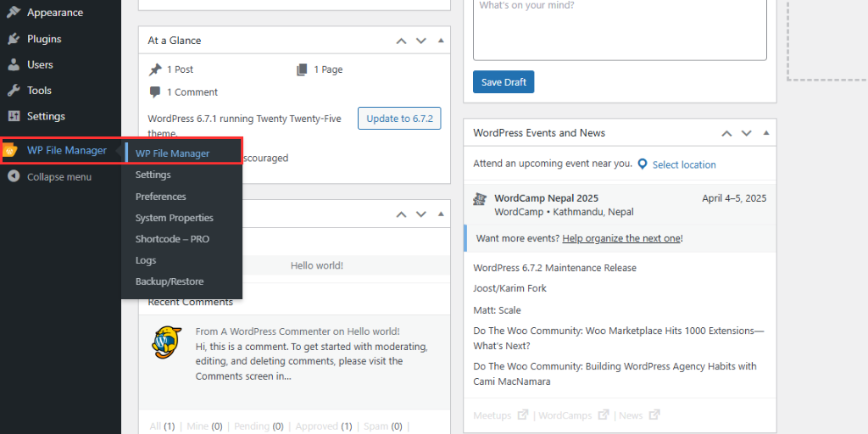Open WordPress 6.7.2 Maintenance Release article
Image resolution: width=868 pixels, height=434 pixels.
click(x=554, y=268)
